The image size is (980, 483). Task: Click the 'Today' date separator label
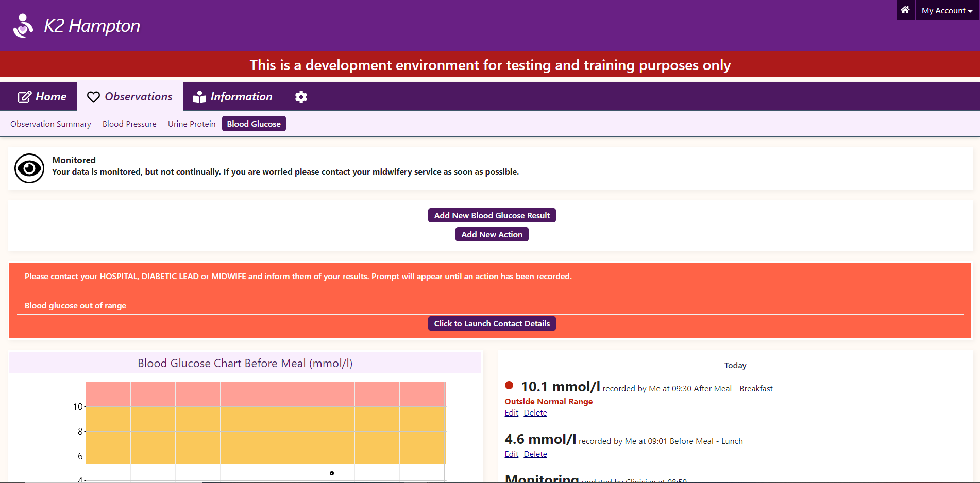coord(735,366)
